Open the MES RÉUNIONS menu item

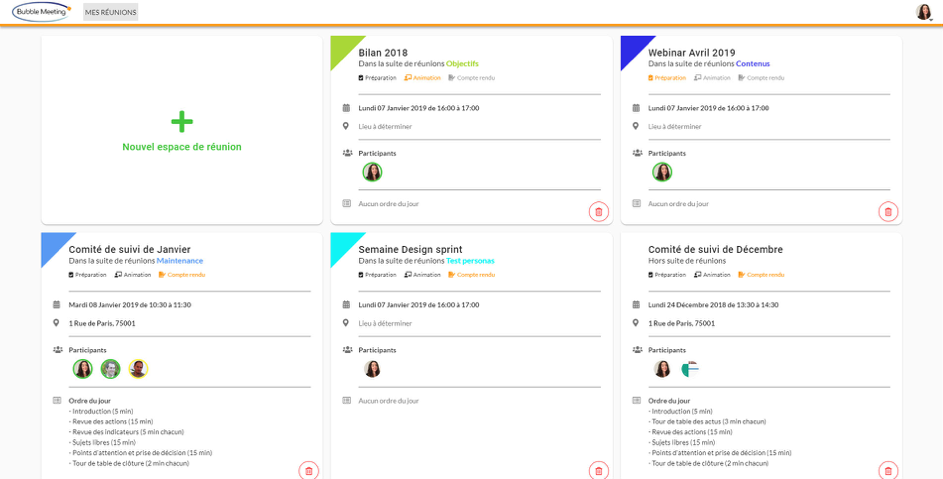point(110,12)
